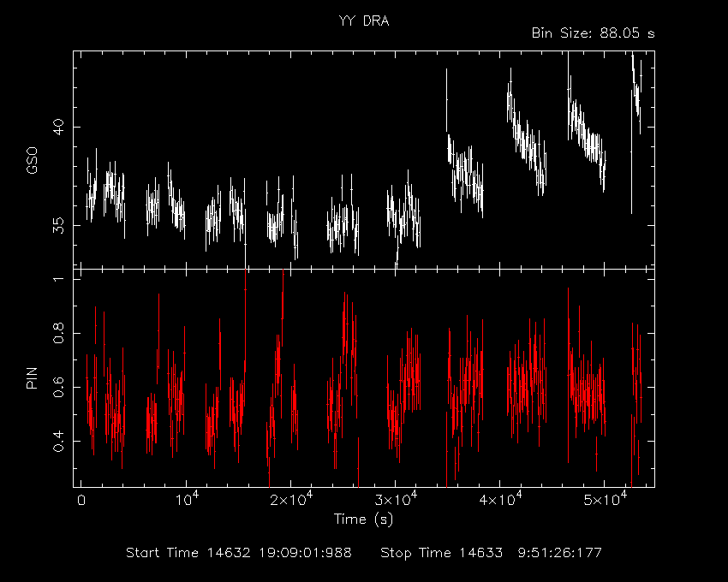Select the Bin Size: 88.05 s label

point(593,33)
